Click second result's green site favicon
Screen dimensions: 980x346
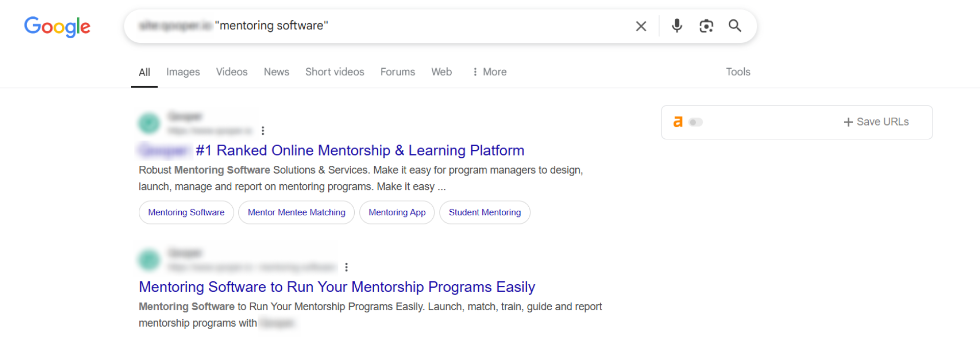point(149,260)
